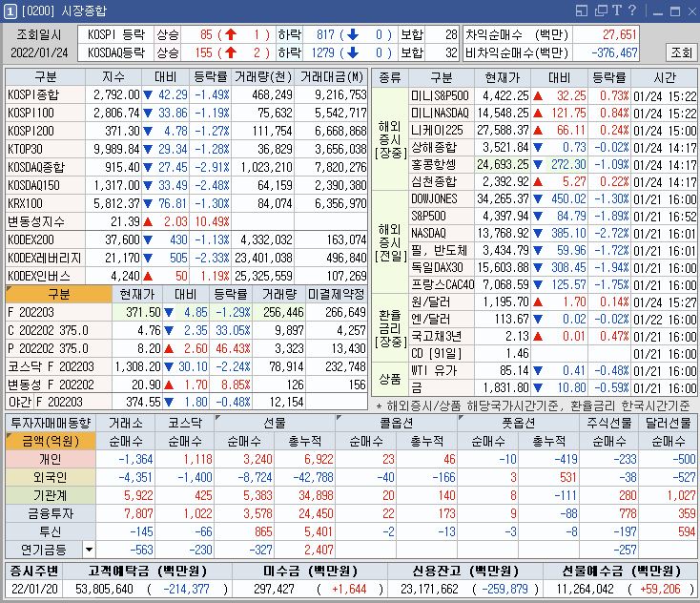The height and width of the screenshot is (603, 700).
Task: Click the 달러선물 column header
Action: point(669,423)
